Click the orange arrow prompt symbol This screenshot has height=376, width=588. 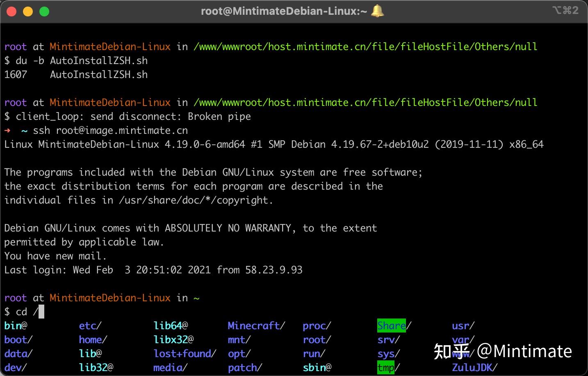click(x=7, y=131)
